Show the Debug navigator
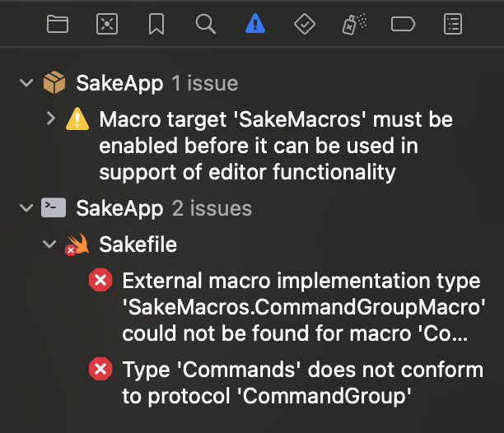 point(354,24)
